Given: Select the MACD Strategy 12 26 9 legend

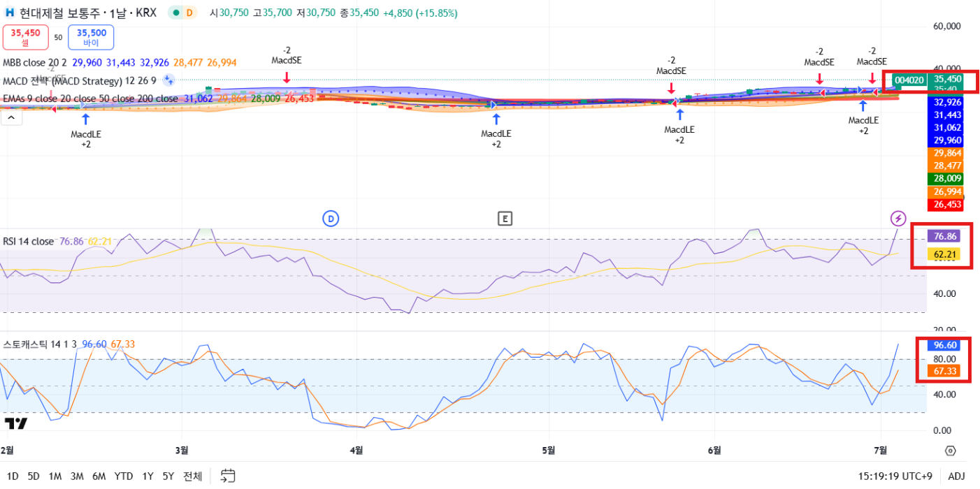Looking at the screenshot, I should tap(80, 81).
